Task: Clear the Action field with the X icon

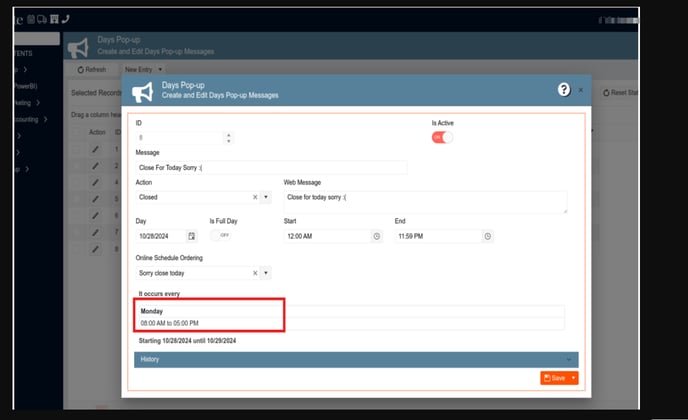Action: click(255, 198)
